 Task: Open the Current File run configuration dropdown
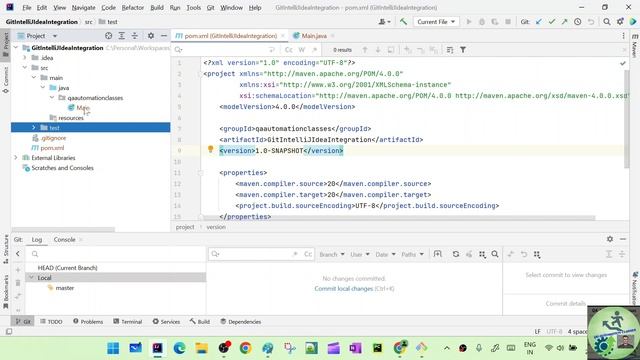click(436, 22)
